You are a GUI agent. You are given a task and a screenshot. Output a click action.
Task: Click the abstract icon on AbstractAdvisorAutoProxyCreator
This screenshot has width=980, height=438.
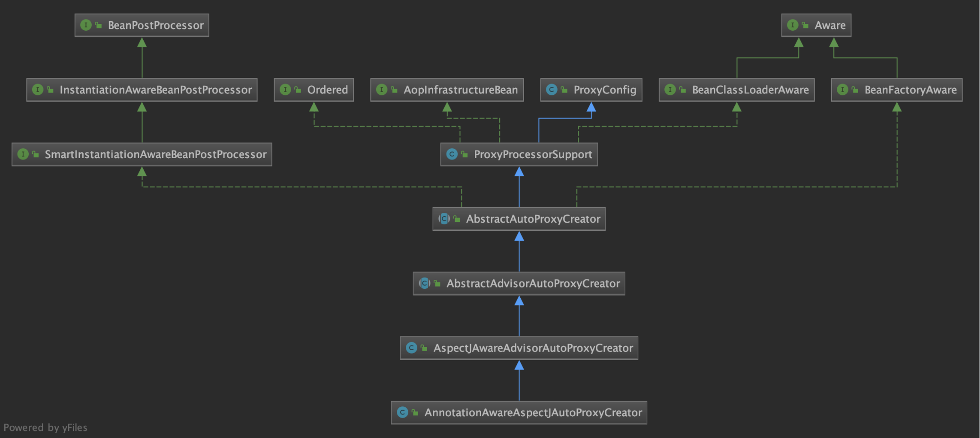[424, 283]
